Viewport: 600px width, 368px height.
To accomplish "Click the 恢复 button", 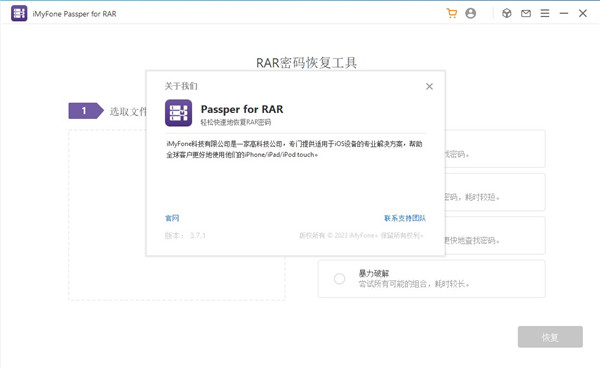I will (x=550, y=337).
